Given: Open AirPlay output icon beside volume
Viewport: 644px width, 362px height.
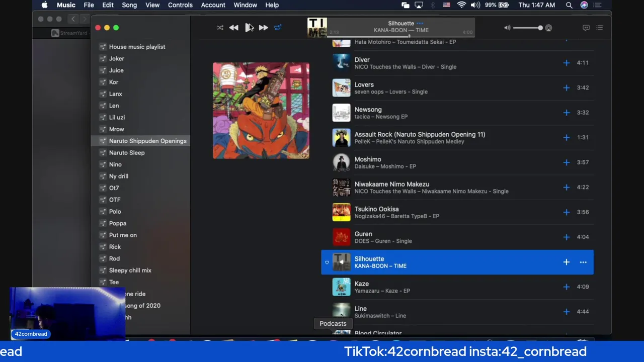Looking at the screenshot, I should pos(548,28).
